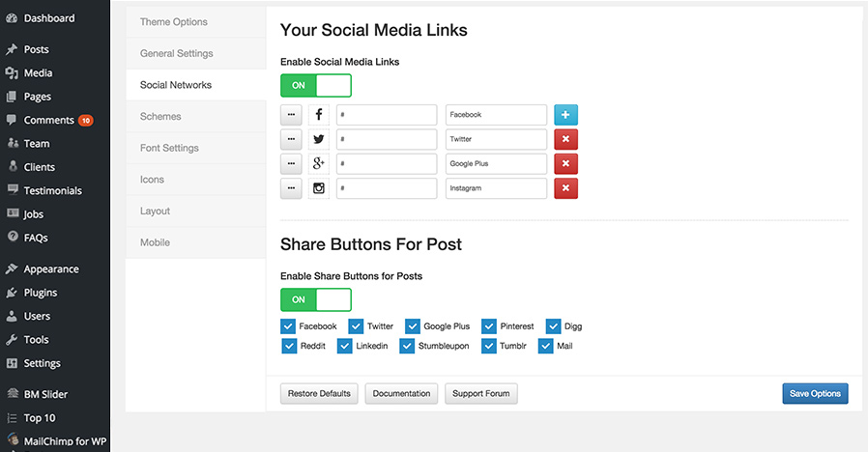Viewport: 868px width, 452px height.
Task: Choose icon for the Twitter row
Action: click(318, 139)
